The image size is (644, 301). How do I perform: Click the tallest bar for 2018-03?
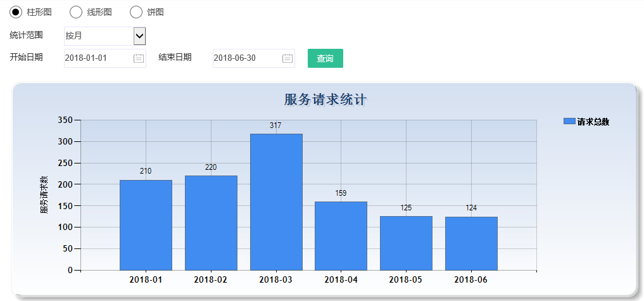tap(276, 202)
